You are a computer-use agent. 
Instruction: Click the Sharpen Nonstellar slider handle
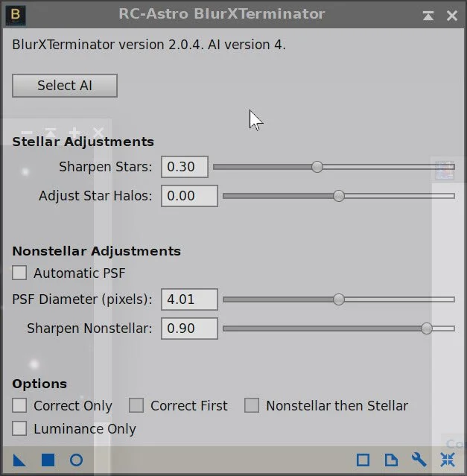[427, 329]
